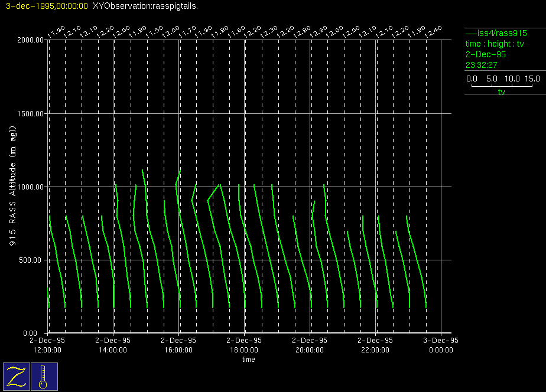Click the yellow Z altitude icon
The width and height of the screenshot is (546, 392).
point(16,376)
